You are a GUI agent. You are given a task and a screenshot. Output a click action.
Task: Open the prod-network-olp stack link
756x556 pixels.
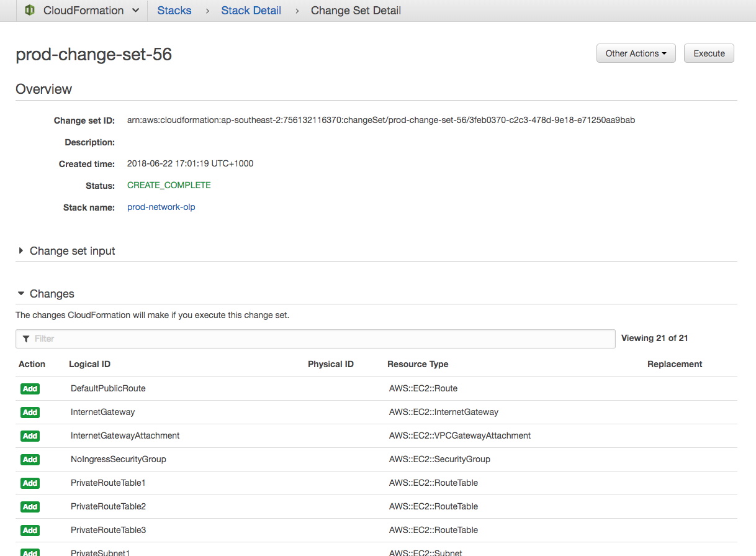[161, 207]
